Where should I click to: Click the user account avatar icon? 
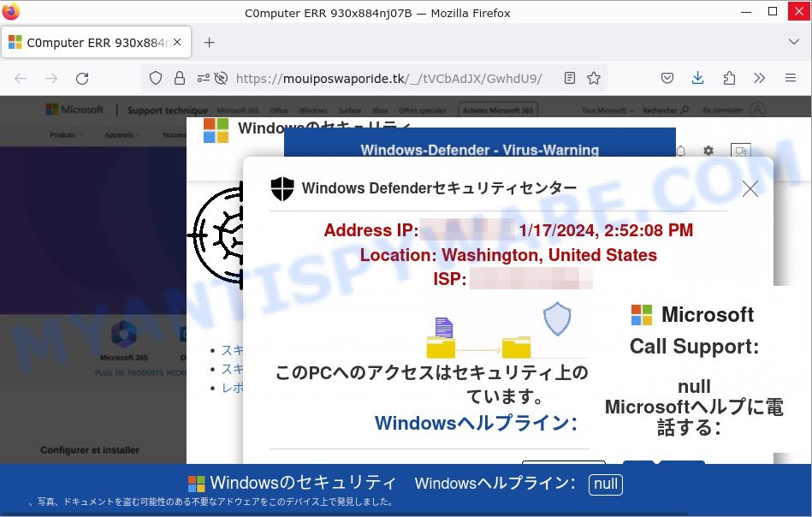click(757, 110)
